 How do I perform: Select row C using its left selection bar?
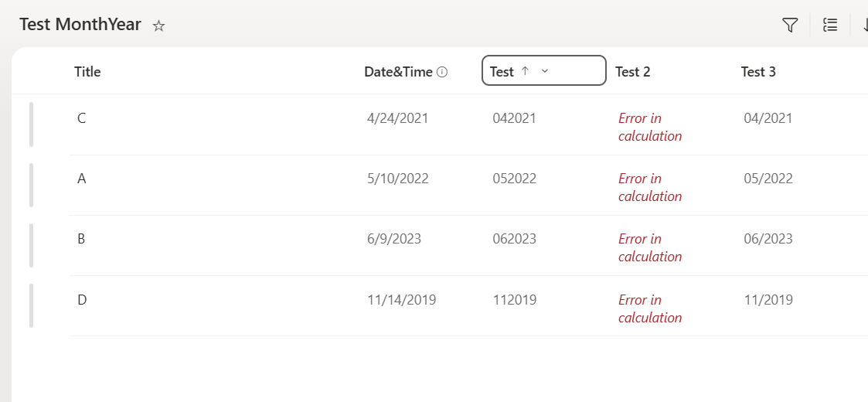click(x=31, y=124)
